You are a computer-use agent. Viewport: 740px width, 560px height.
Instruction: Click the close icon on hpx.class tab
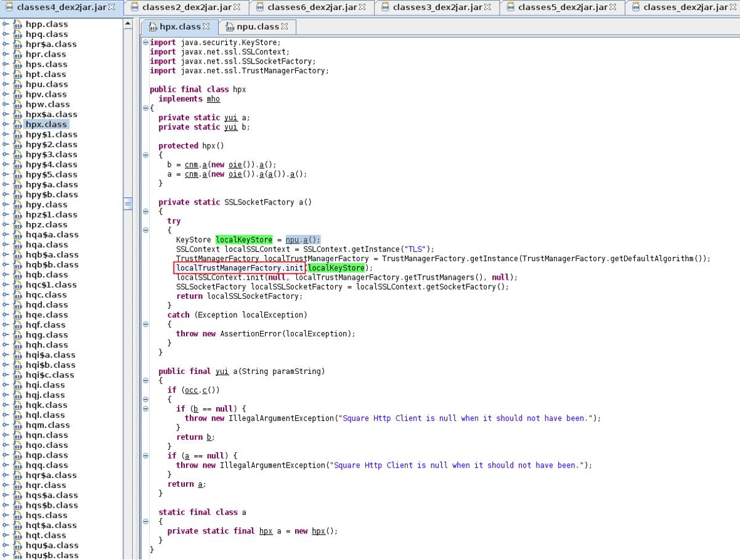tap(206, 27)
